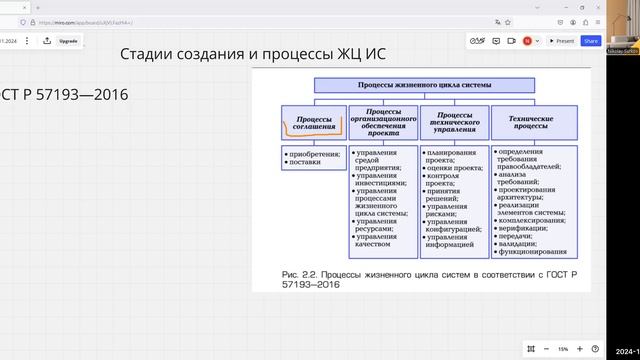Click the 'проектирования архитектуры' list item
This screenshot has width=640, height=360.
tap(525, 194)
